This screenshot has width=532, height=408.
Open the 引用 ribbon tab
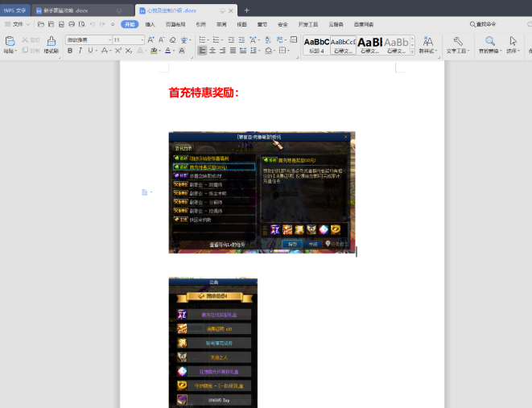tap(201, 24)
